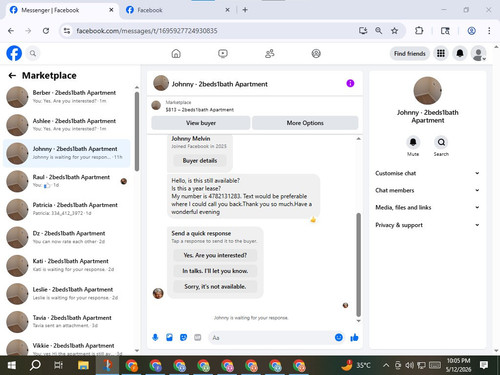Reload the page in Chrome

coord(46,31)
